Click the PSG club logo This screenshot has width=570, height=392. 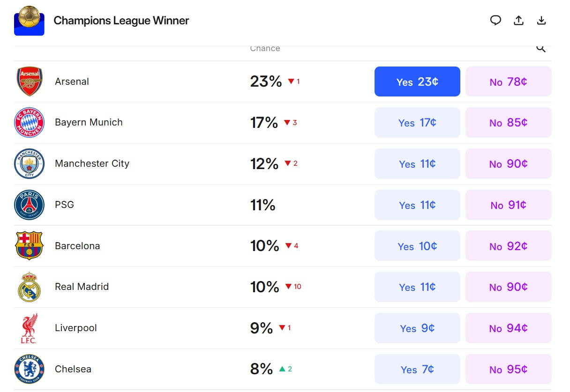pos(30,205)
